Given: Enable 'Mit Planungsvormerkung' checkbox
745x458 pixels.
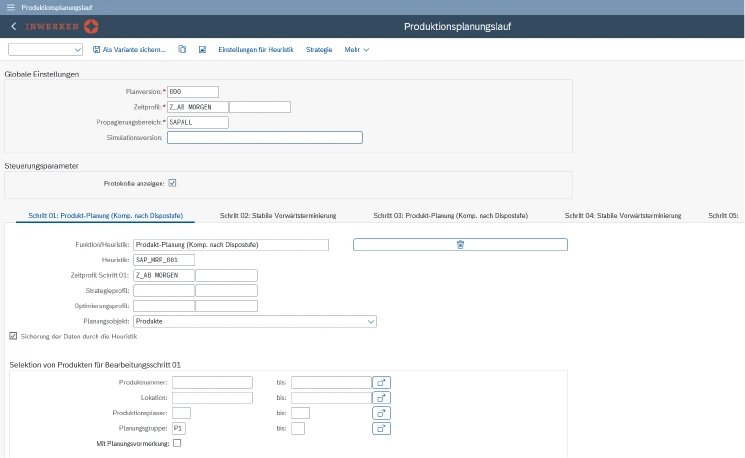Looking at the screenshot, I should tap(177, 444).
